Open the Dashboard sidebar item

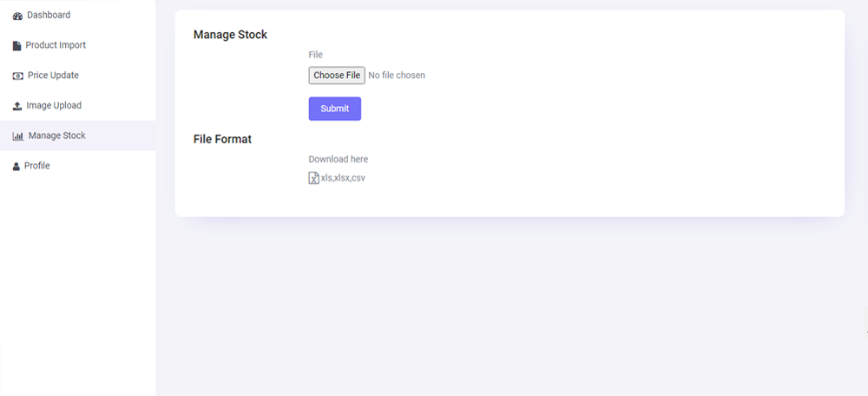(77, 15)
